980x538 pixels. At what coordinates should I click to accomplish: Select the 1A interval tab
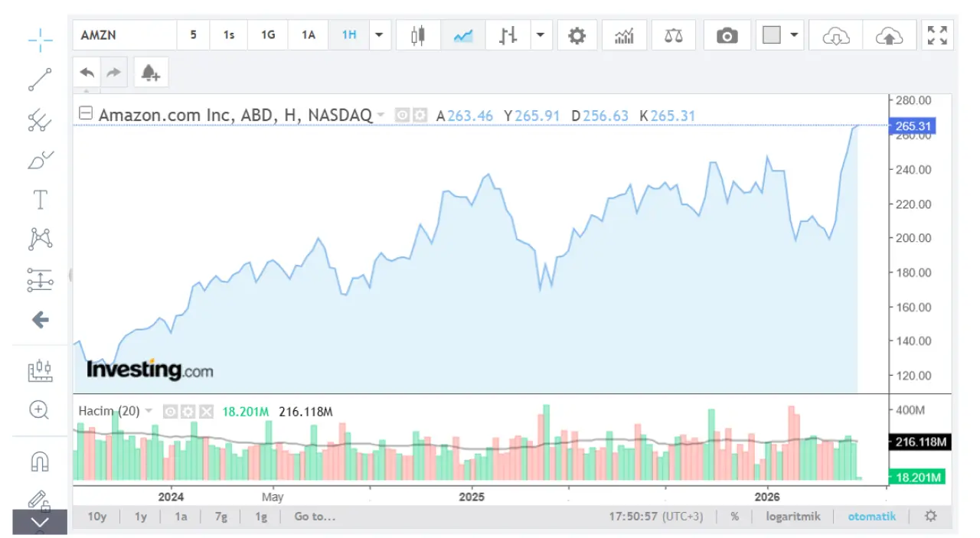click(x=308, y=35)
